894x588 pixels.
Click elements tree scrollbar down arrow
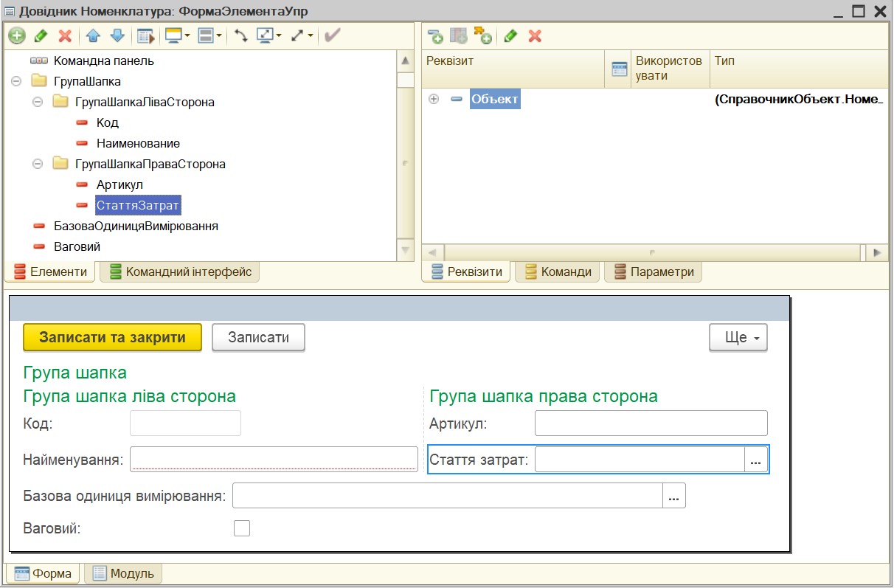point(405,251)
